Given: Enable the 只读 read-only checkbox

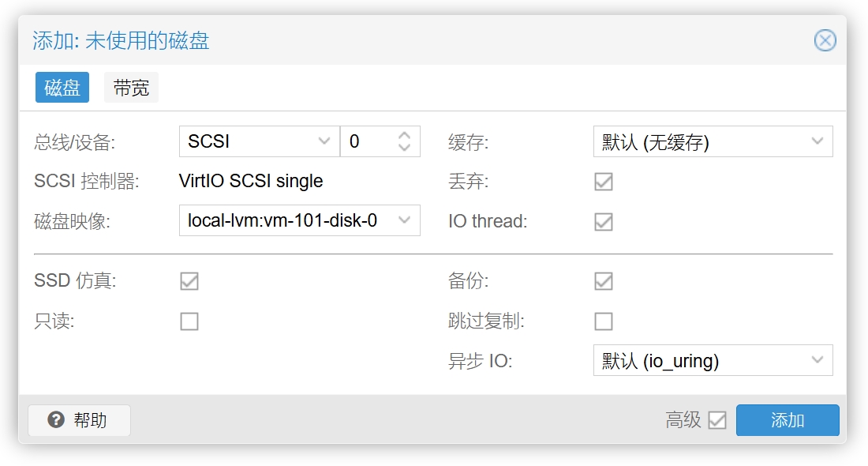Looking at the screenshot, I should [x=189, y=321].
